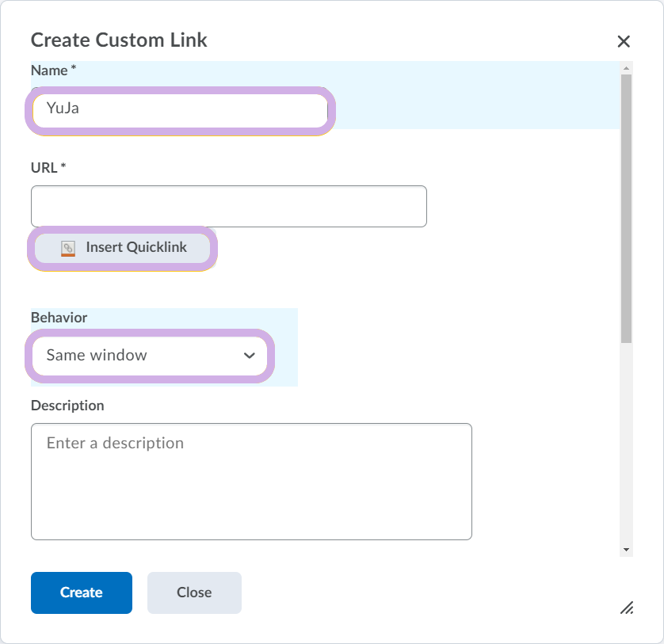Image resolution: width=664 pixels, height=644 pixels.
Task: Click the Description label text
Action: (x=67, y=406)
